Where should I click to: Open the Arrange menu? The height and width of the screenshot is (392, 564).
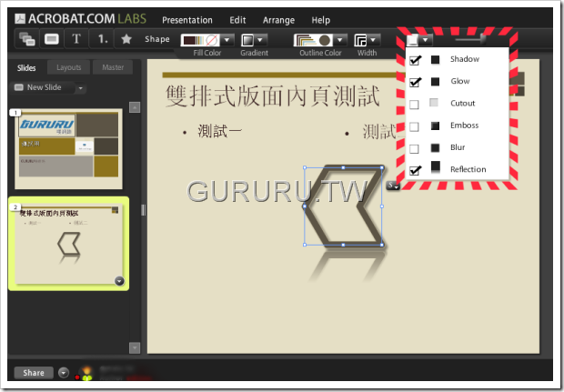(x=278, y=21)
